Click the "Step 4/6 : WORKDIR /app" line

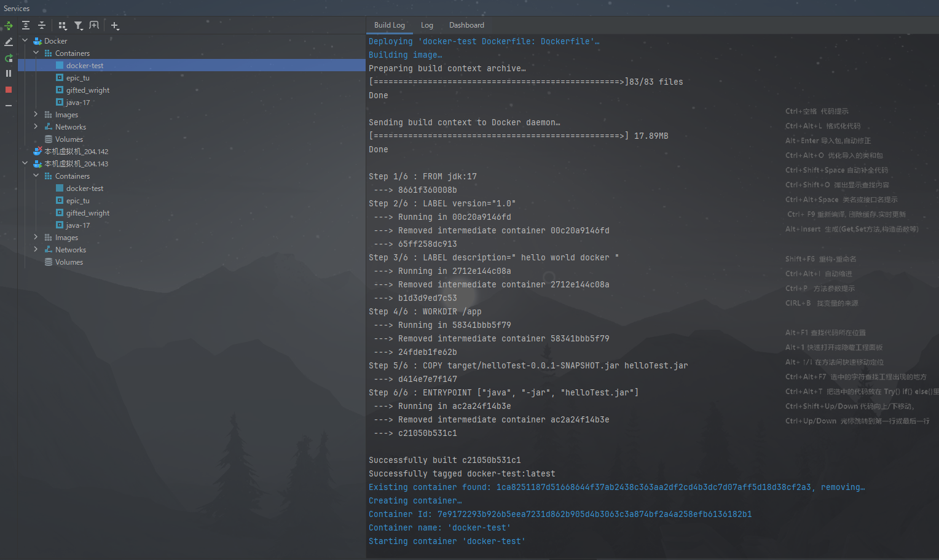coord(425,311)
